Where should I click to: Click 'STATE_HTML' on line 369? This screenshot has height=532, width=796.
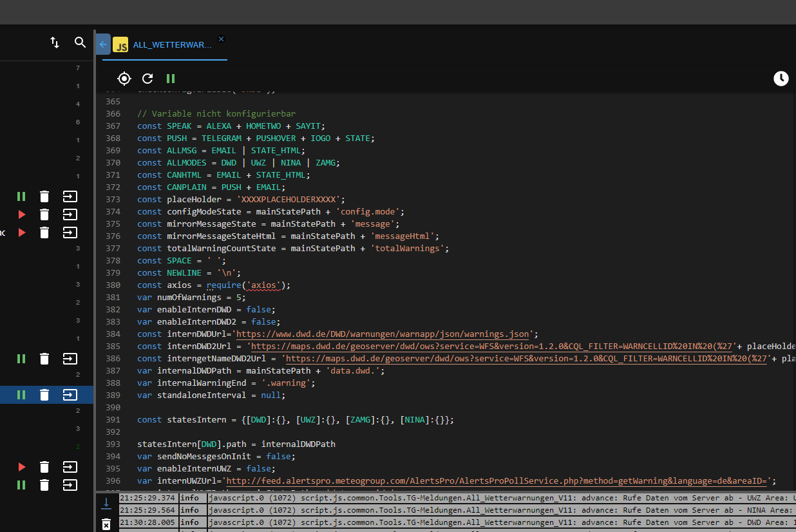click(276, 150)
